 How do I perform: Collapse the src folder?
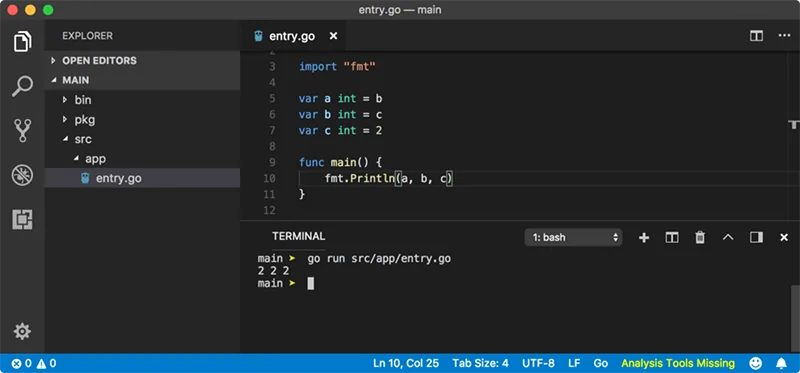pyautogui.click(x=142, y=139)
